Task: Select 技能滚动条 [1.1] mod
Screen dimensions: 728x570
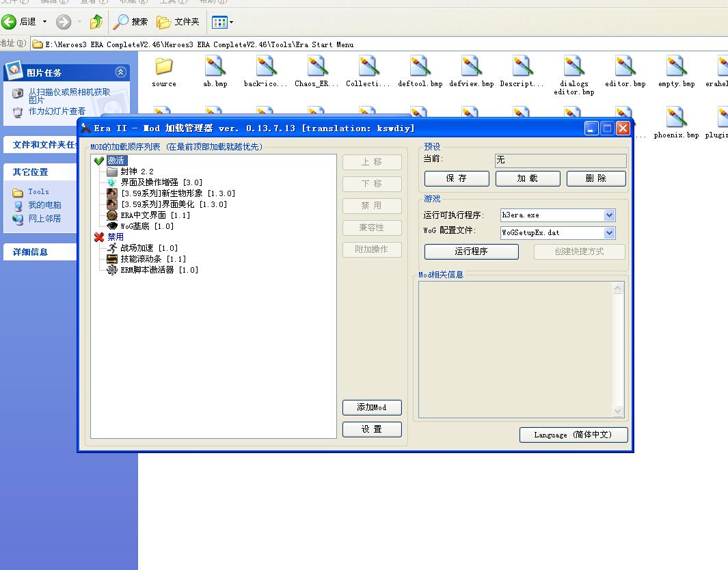Action: tap(153, 259)
